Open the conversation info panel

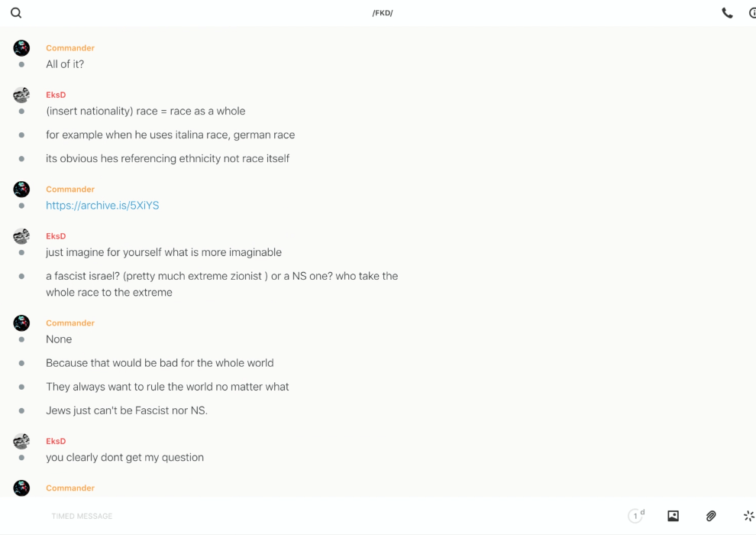(752, 13)
